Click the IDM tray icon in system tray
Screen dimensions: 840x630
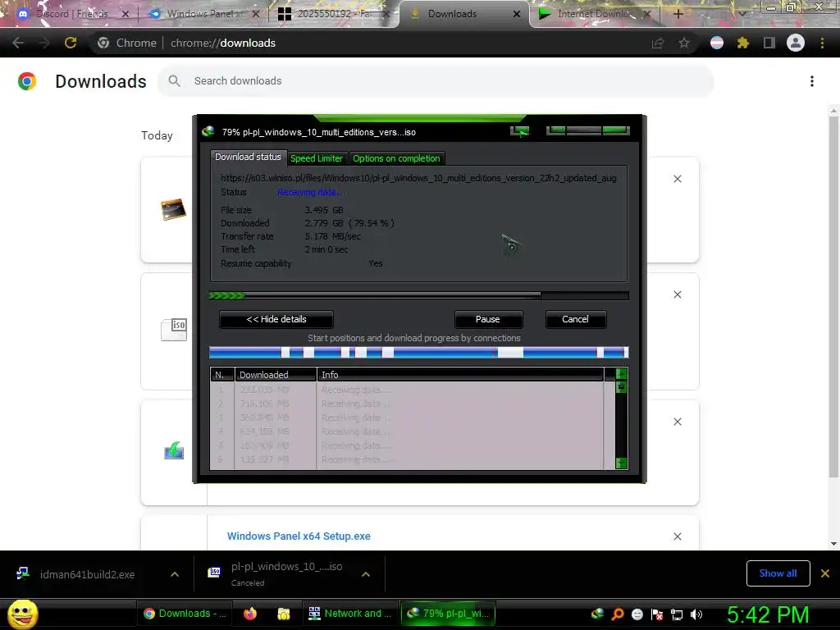[x=597, y=614]
